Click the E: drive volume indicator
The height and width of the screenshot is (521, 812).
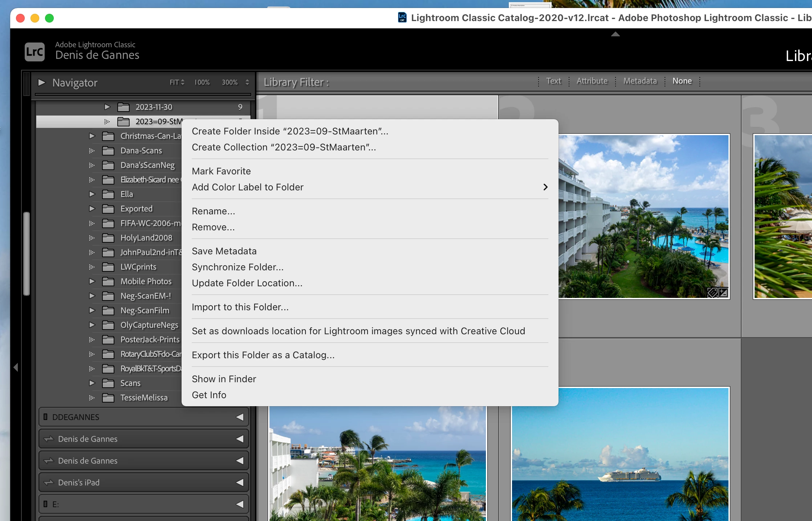coord(45,504)
